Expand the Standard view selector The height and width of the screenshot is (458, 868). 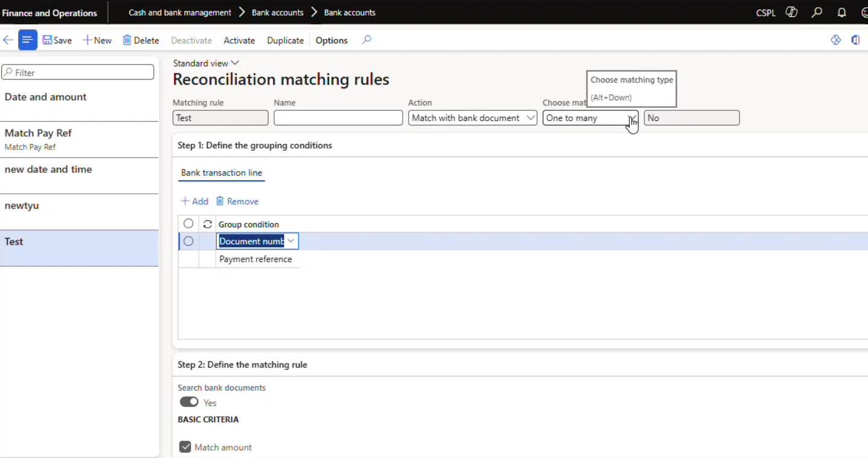[206, 63]
